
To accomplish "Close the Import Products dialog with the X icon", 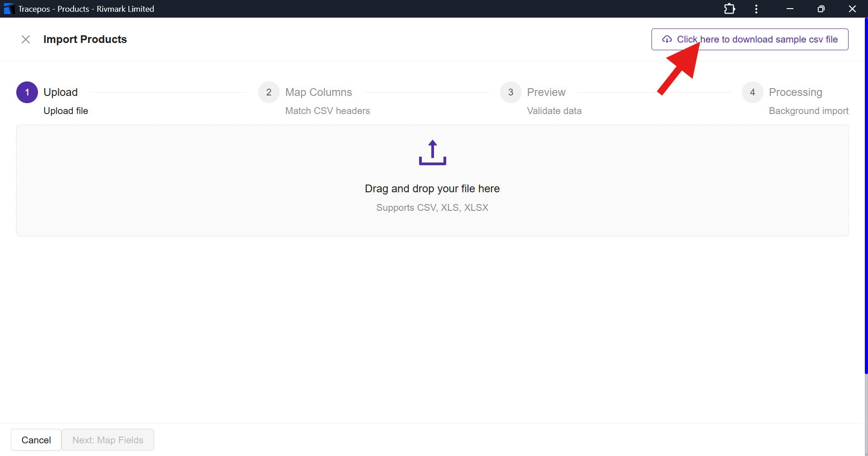I will (26, 39).
